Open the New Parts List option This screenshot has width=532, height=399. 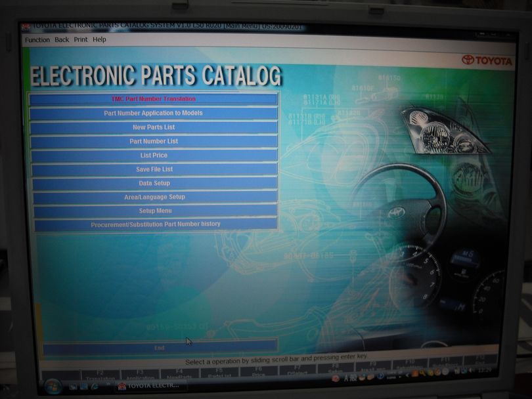(x=154, y=127)
